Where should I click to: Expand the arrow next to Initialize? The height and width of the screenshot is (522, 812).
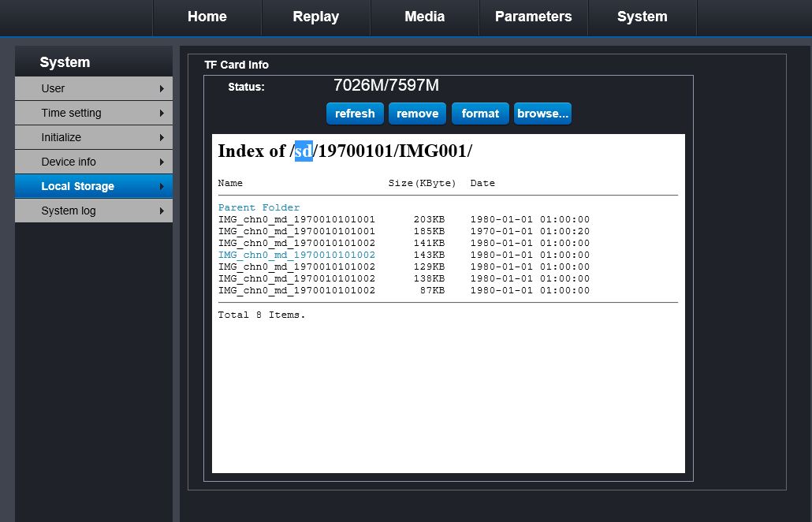[162, 137]
